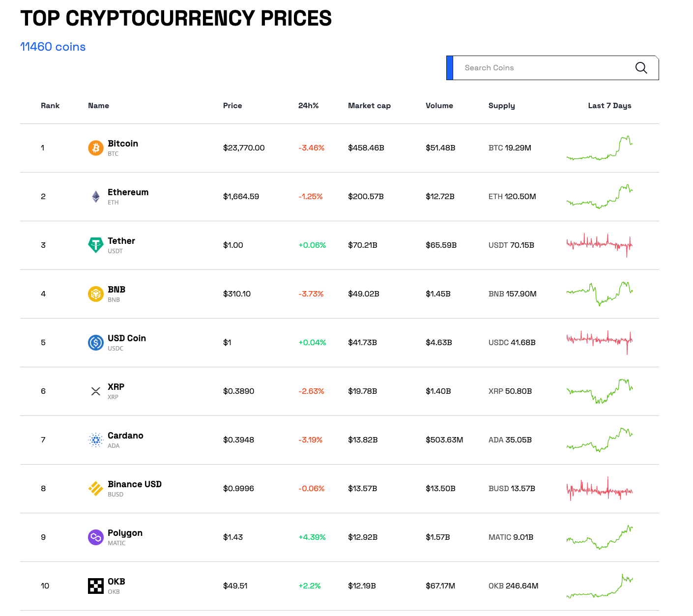Image resolution: width=693 pixels, height=616 pixels.
Task: Click the search magnifying glass icon
Action: (x=641, y=68)
